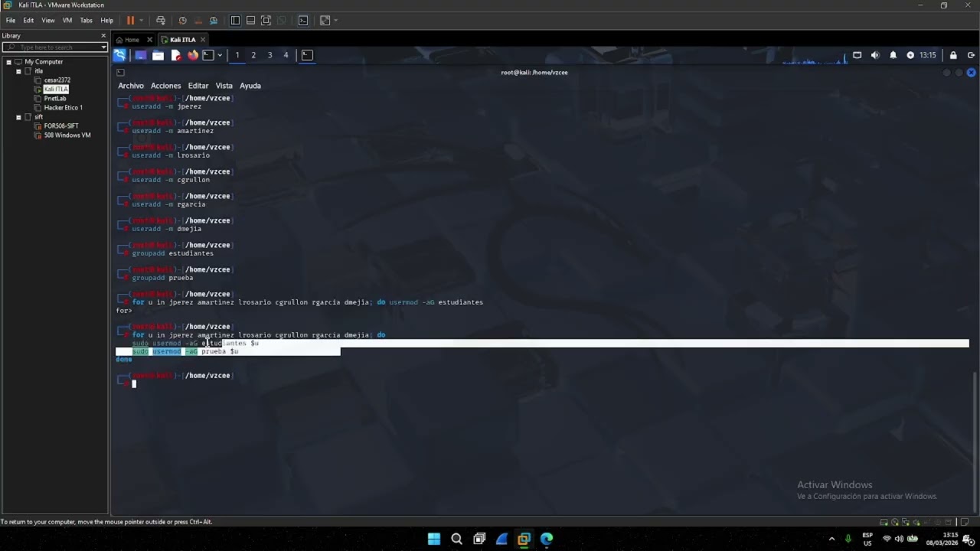Show hidden icons in Windows tray
This screenshot has height=551, width=980.
click(831, 539)
